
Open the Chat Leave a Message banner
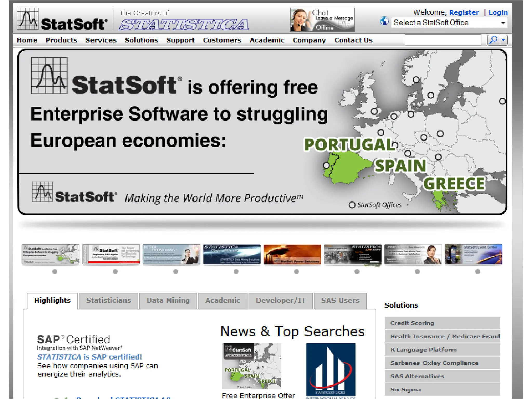pos(322,20)
